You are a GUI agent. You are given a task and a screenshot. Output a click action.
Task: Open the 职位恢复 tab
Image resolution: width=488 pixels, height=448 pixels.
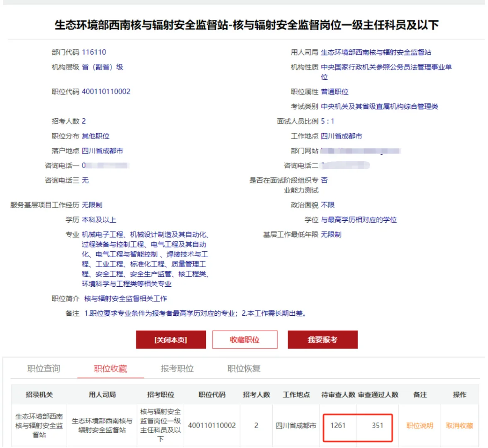244,369
